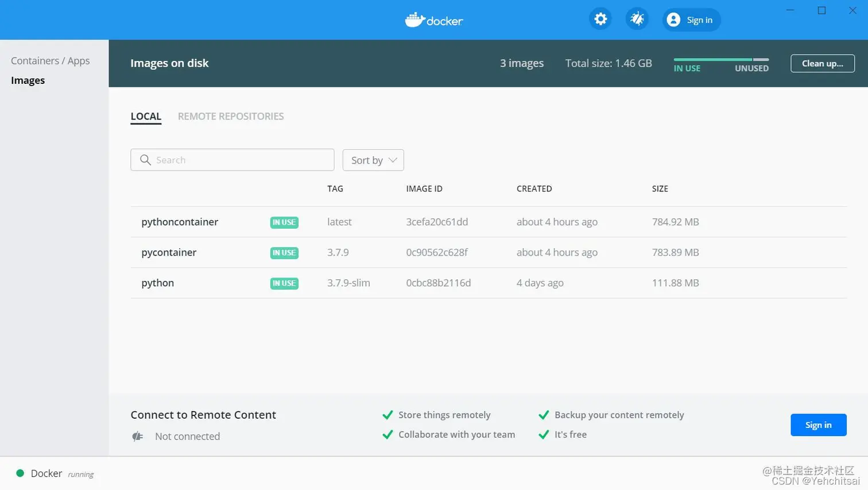The height and width of the screenshot is (490, 868).
Task: Open the Sort by dropdown
Action: pyautogui.click(x=373, y=160)
